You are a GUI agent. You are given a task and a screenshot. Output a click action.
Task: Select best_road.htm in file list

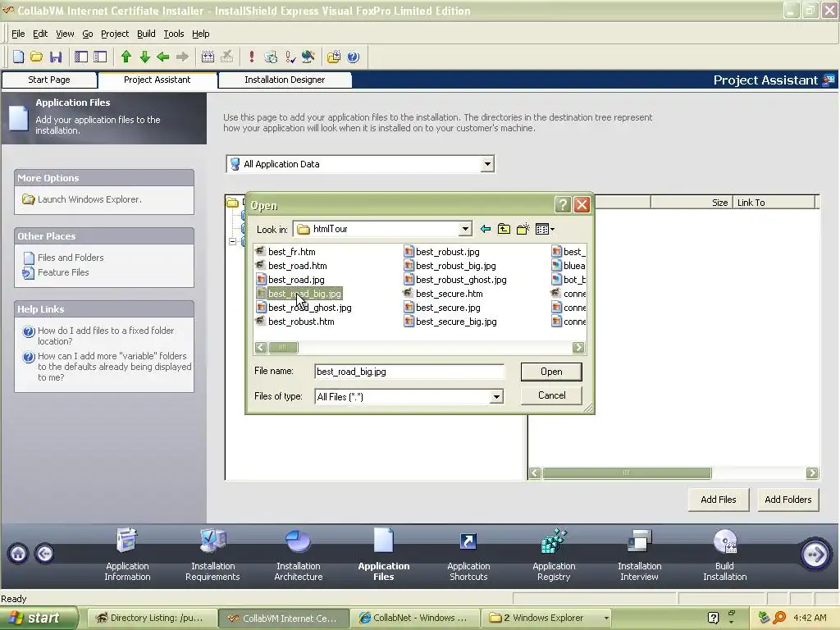(x=297, y=266)
